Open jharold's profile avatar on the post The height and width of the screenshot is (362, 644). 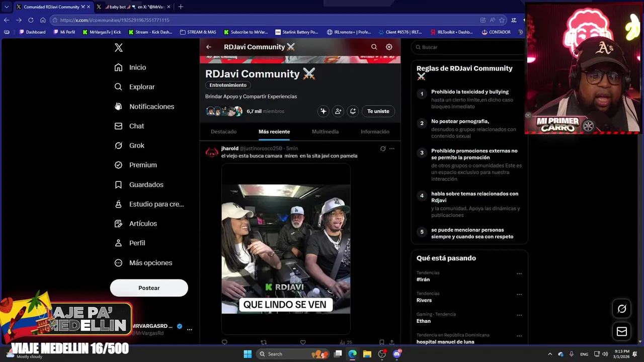pyautogui.click(x=212, y=152)
